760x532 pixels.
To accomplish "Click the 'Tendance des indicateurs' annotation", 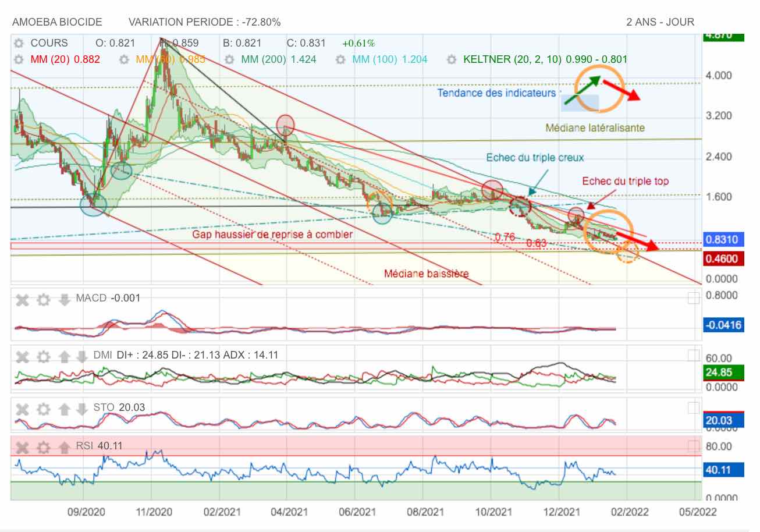I will (496, 93).
